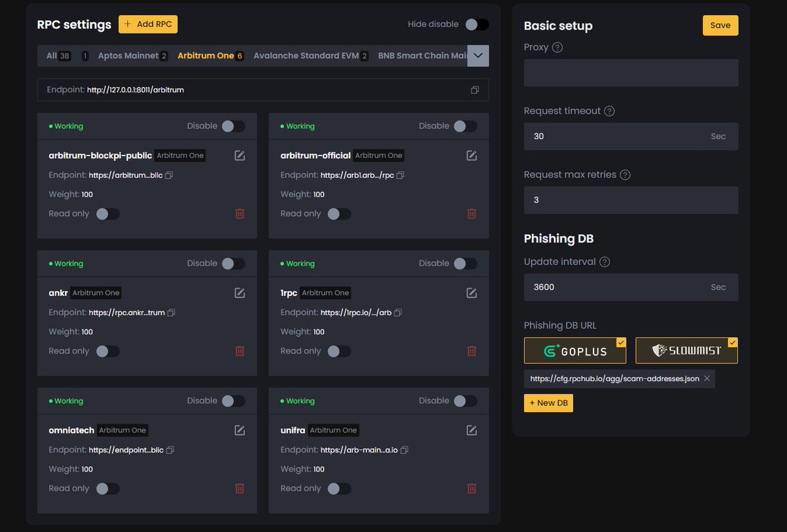Viewport: 787px width, 532px height.
Task: Edit the unifra RPC entry
Action: pyautogui.click(x=471, y=430)
